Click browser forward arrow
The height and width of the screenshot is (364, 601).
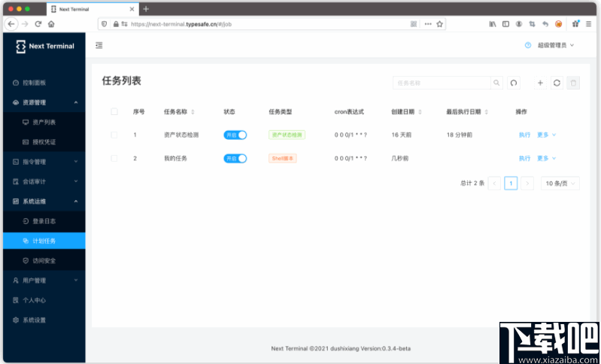tap(26, 24)
